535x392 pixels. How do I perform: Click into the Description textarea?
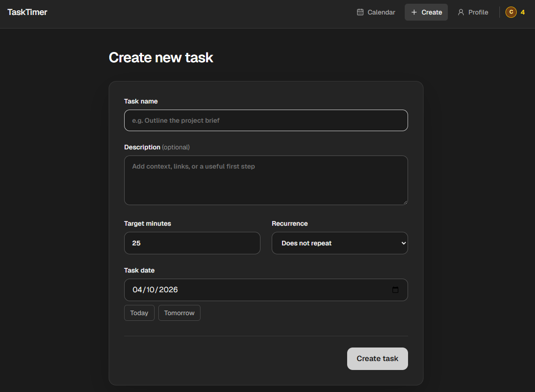[x=266, y=180]
